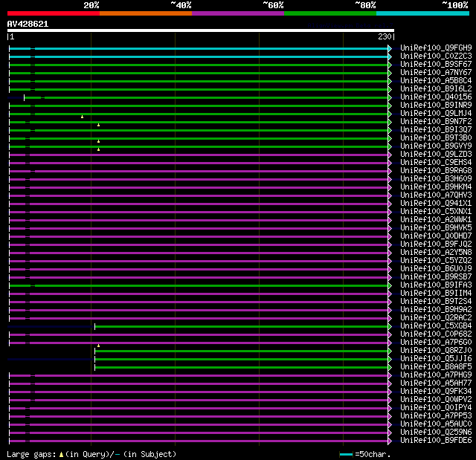Click the UniRef100_Q941X1 text

click(436, 204)
